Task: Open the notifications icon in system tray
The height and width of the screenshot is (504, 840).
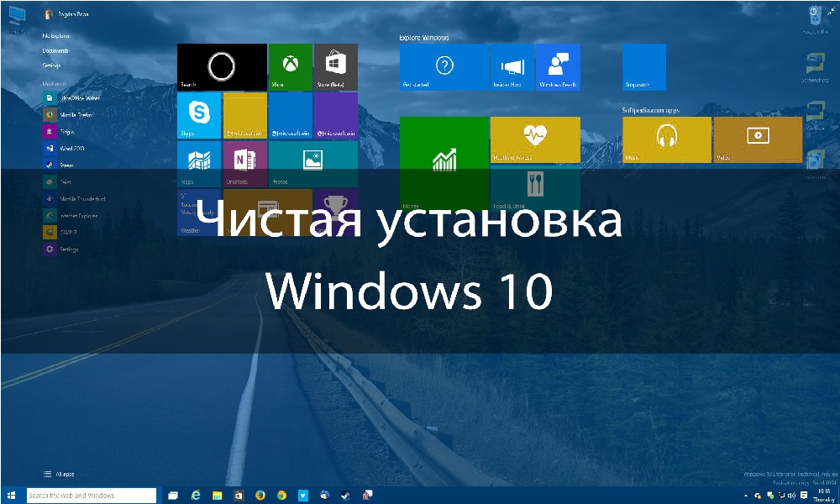Action: [804, 496]
